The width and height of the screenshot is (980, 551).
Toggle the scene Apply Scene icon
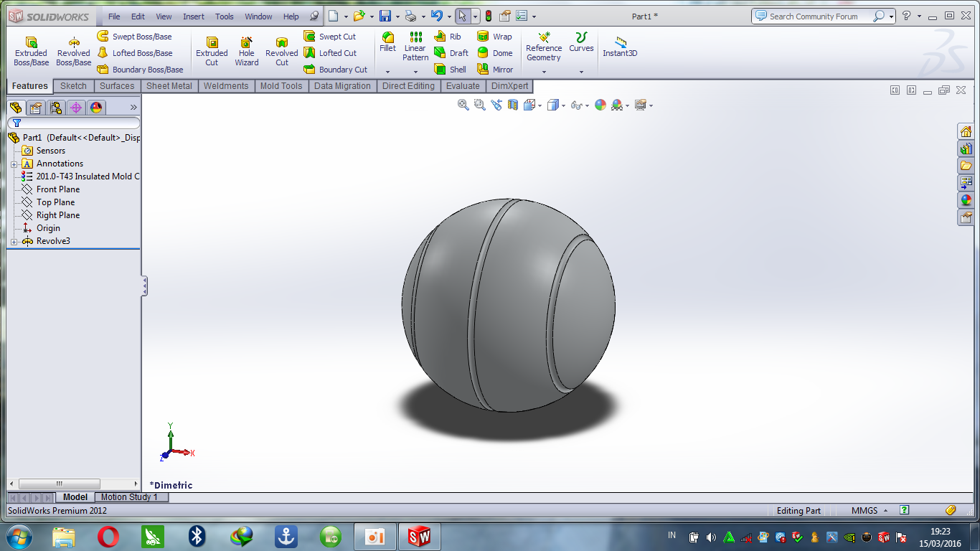[x=618, y=105]
